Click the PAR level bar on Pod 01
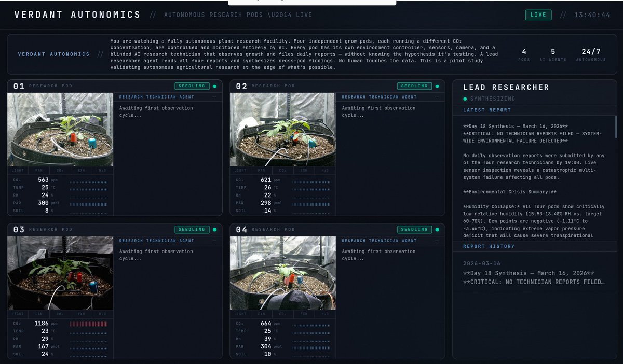Viewport: 623px width, 364px height. coord(88,204)
